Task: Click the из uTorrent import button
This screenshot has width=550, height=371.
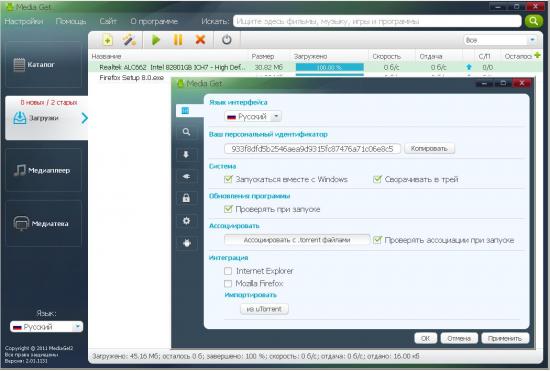Action: coord(264,309)
